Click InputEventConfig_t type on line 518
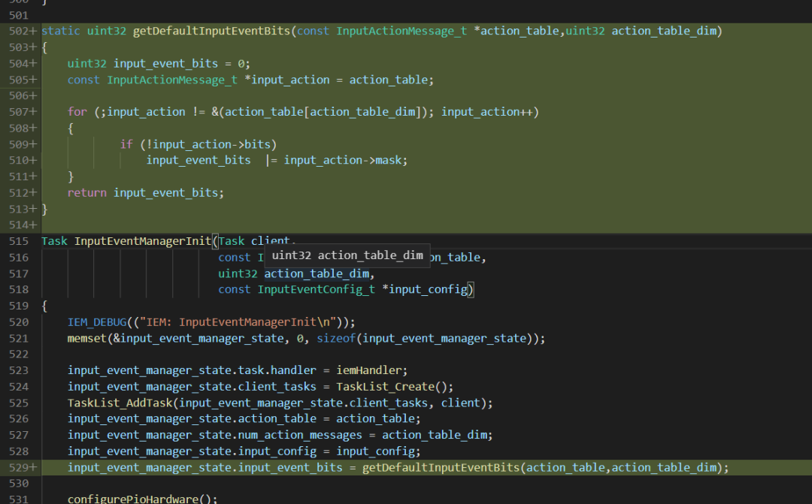Image resolution: width=812 pixels, height=504 pixels. click(x=317, y=290)
